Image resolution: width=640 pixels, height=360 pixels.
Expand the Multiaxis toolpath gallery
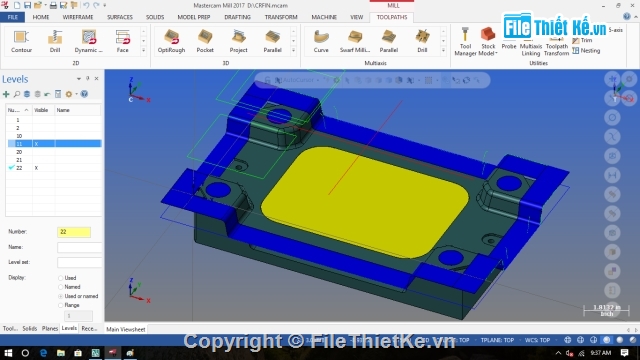tap(443, 51)
